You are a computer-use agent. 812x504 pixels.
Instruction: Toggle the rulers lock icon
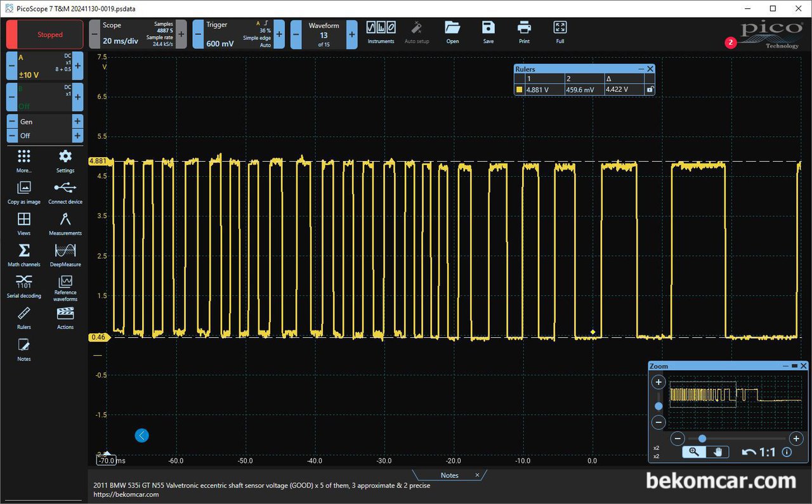[650, 90]
